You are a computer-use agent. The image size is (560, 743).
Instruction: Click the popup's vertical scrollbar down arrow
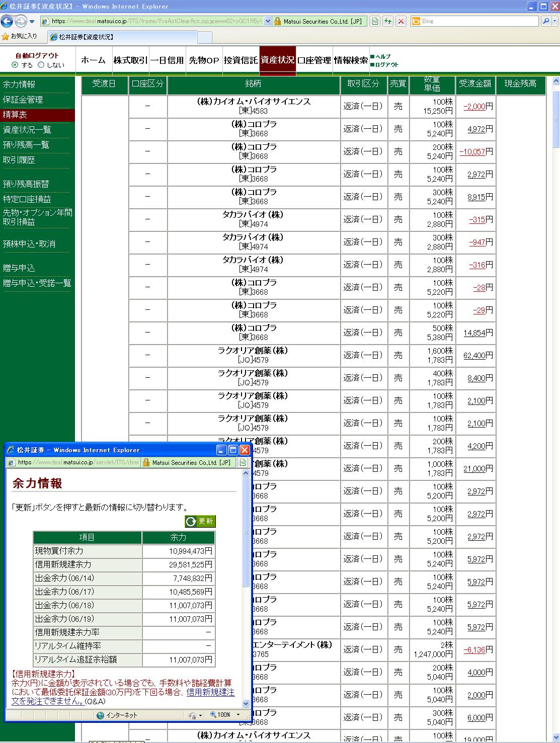click(246, 703)
